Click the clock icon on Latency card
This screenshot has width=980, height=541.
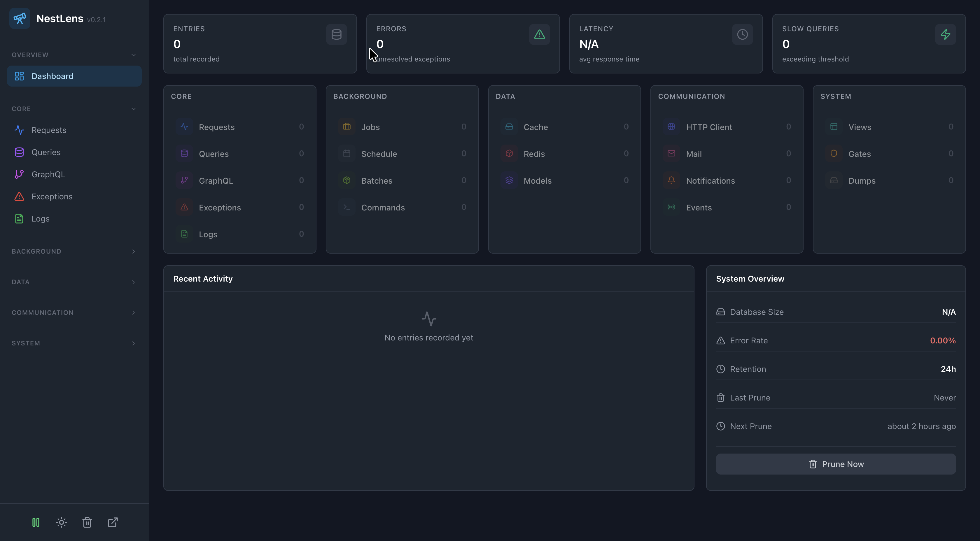point(742,34)
